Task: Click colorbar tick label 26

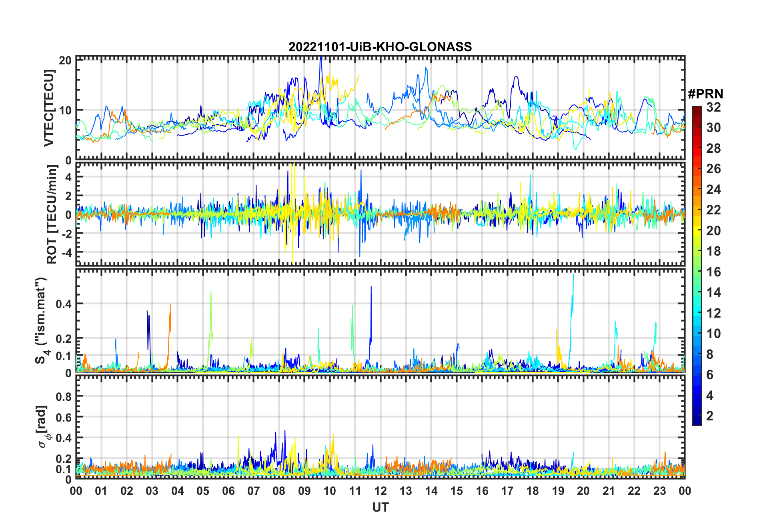Action: coord(713,169)
